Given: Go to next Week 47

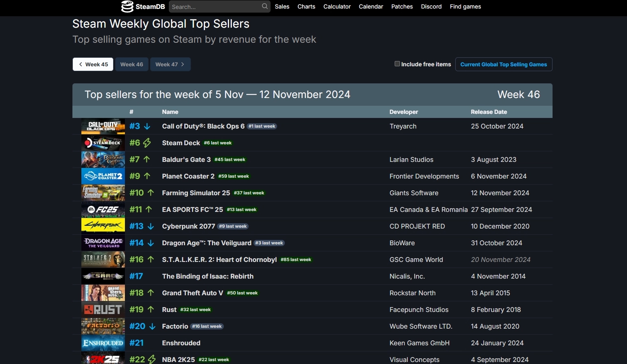Looking at the screenshot, I should tap(170, 64).
